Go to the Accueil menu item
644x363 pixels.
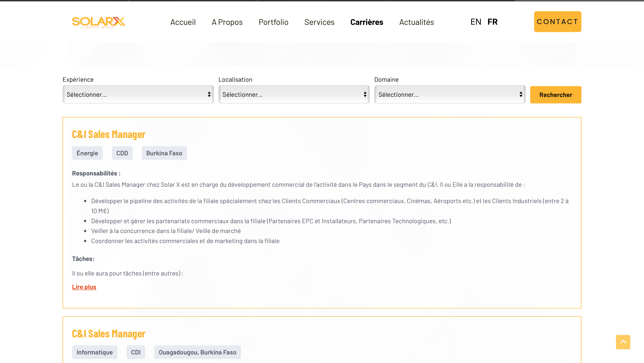coord(183,22)
